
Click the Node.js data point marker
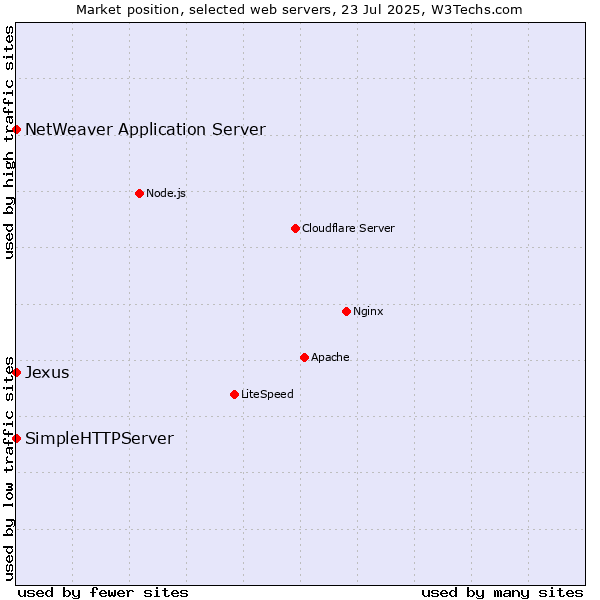(140, 194)
